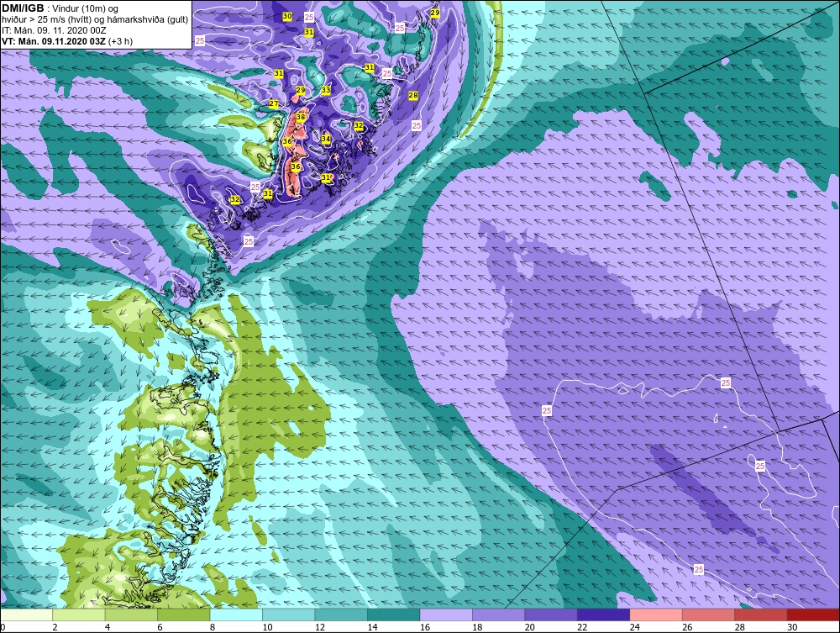Viewport: 840px width, 633px height.
Task: Click the legend tick value 8
Action: (x=213, y=627)
